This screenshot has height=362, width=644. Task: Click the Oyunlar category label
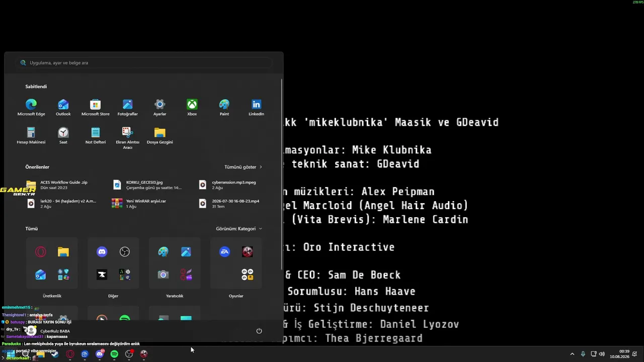coord(236,296)
